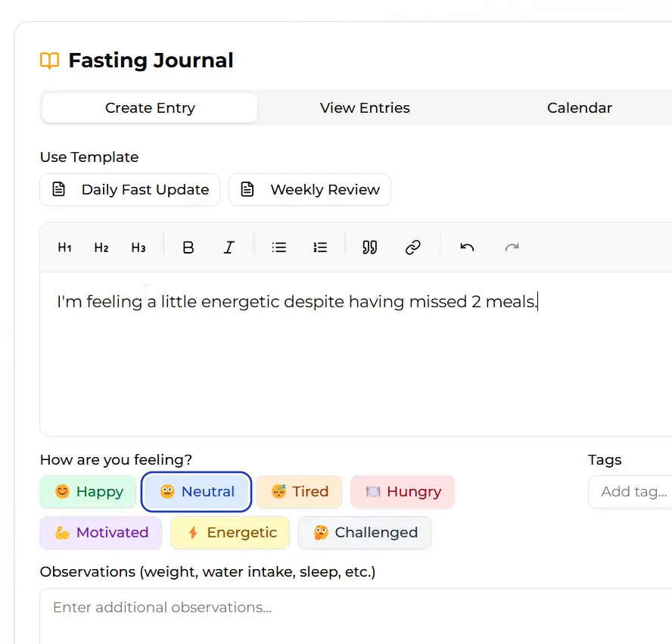Screen dimensions: 672x644
Task: Apply Heading 3 formatting
Action: pos(138,247)
